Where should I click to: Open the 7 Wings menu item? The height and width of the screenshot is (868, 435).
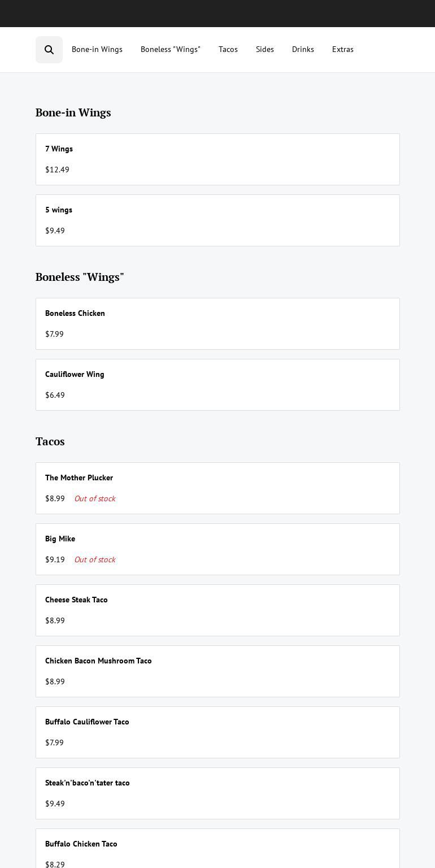pos(217,159)
